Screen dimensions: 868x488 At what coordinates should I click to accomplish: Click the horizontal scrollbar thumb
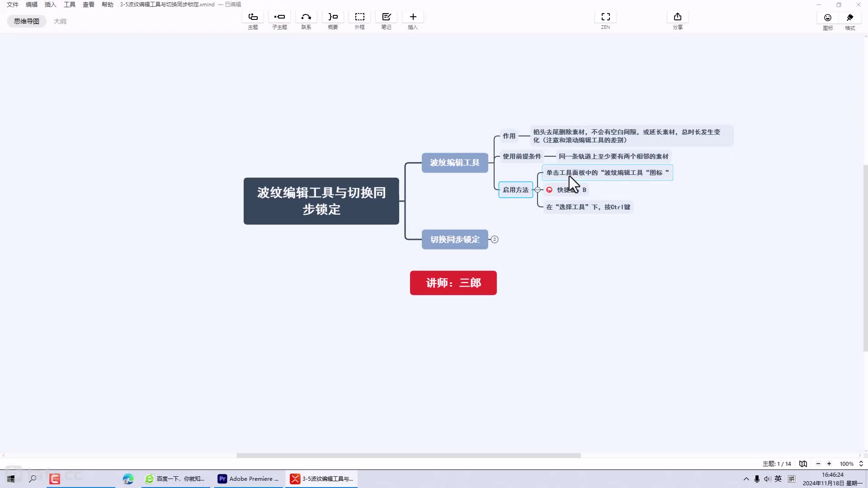pos(409,455)
